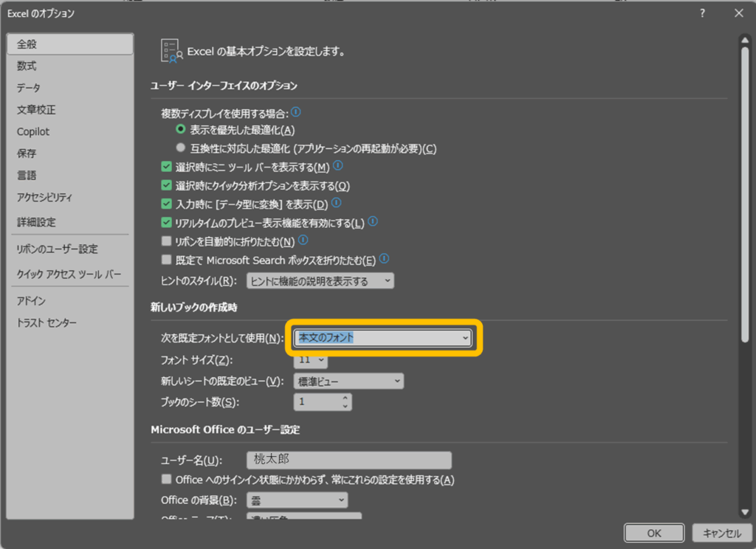Screen dimensions: 756x549
Task: Check リボンを自動的に折りたたむ
Action: [166, 241]
